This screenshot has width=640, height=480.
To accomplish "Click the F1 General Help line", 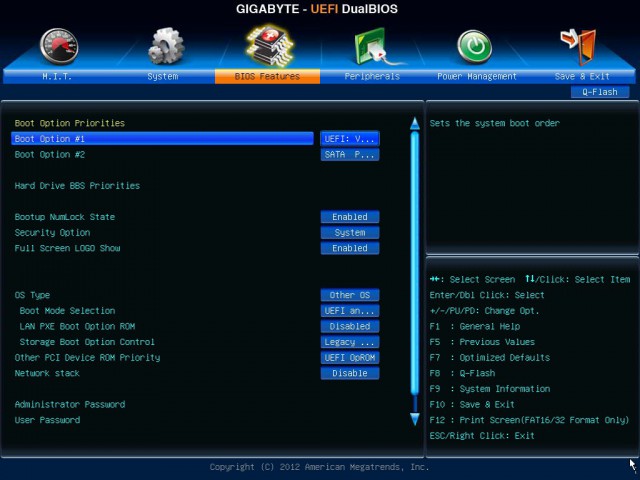I will click(475, 327).
